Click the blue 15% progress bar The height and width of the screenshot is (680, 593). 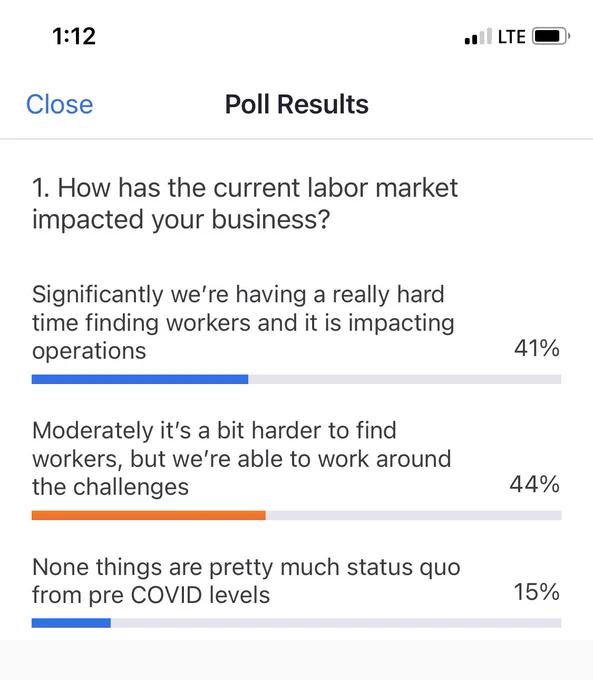71,623
